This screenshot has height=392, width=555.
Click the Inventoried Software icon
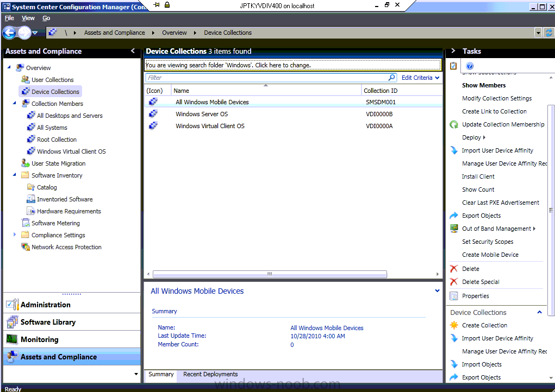point(31,199)
